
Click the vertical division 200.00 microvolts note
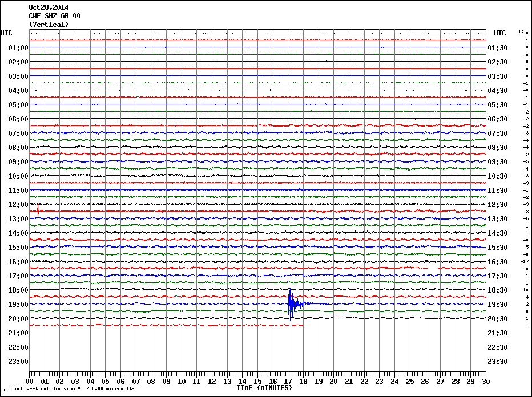click(x=73, y=389)
